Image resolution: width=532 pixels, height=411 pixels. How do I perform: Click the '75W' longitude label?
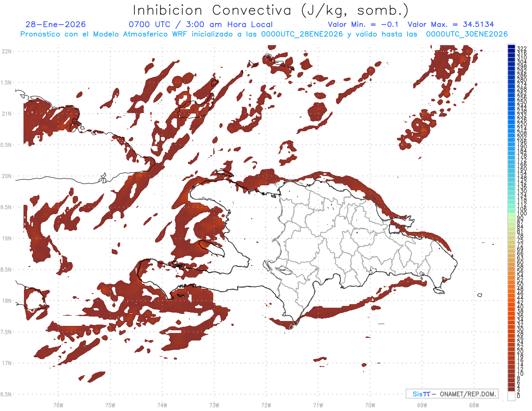(x=110, y=405)
